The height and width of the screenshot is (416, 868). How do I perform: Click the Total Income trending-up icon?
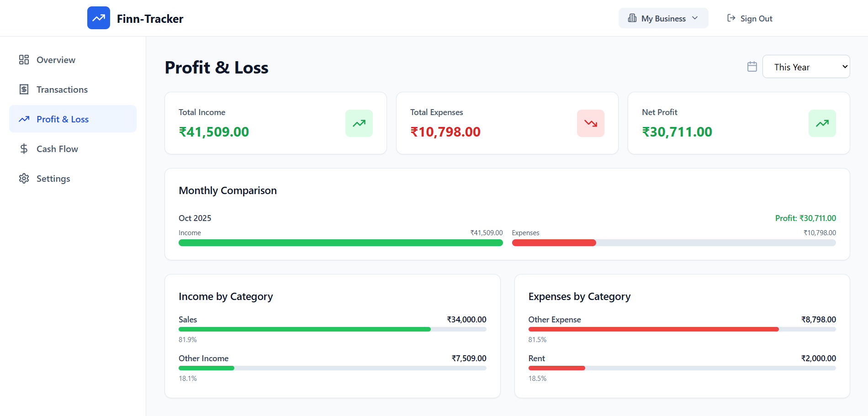click(359, 123)
